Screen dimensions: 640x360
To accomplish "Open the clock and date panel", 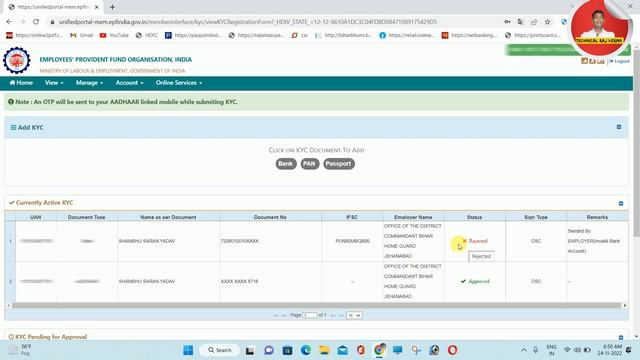I will pyautogui.click(x=610, y=350).
